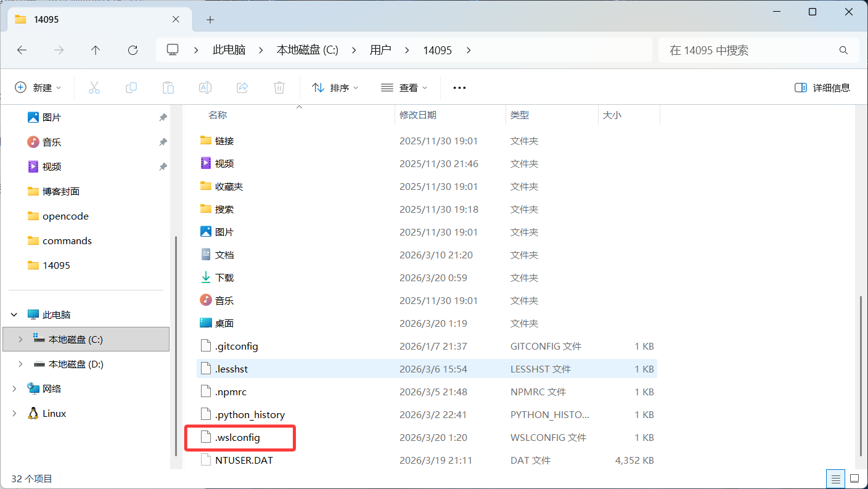Select the 视频 folder icon in file list

206,163
